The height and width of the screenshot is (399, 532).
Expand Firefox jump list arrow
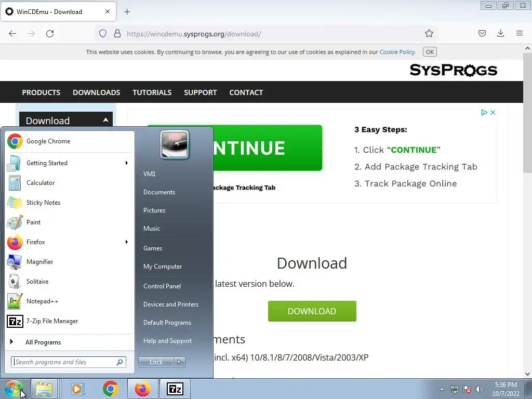(x=127, y=242)
